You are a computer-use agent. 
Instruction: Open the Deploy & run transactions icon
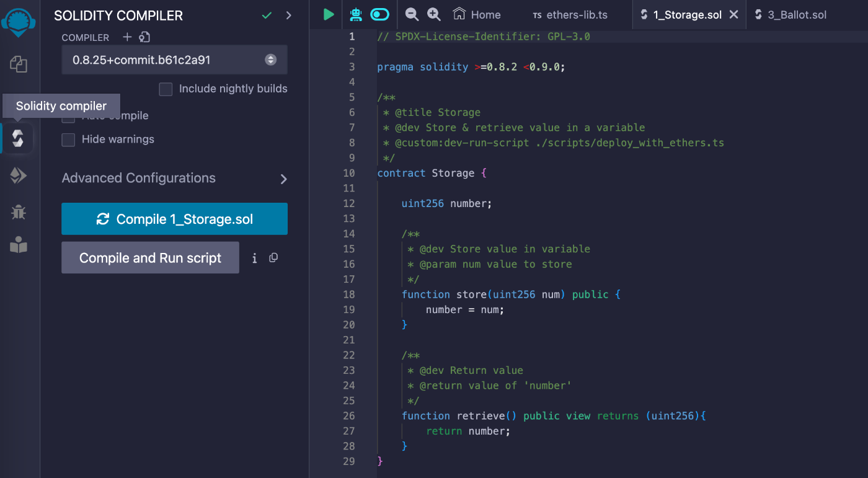pyautogui.click(x=18, y=176)
